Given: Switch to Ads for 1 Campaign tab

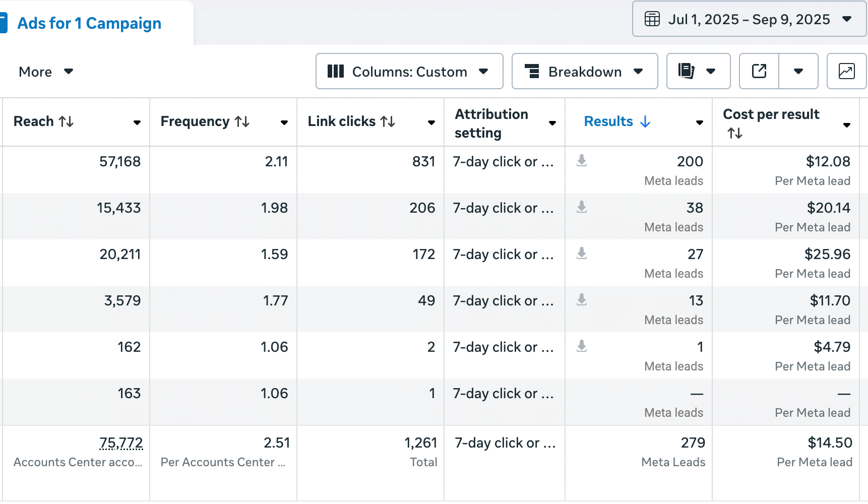Looking at the screenshot, I should click(x=89, y=23).
